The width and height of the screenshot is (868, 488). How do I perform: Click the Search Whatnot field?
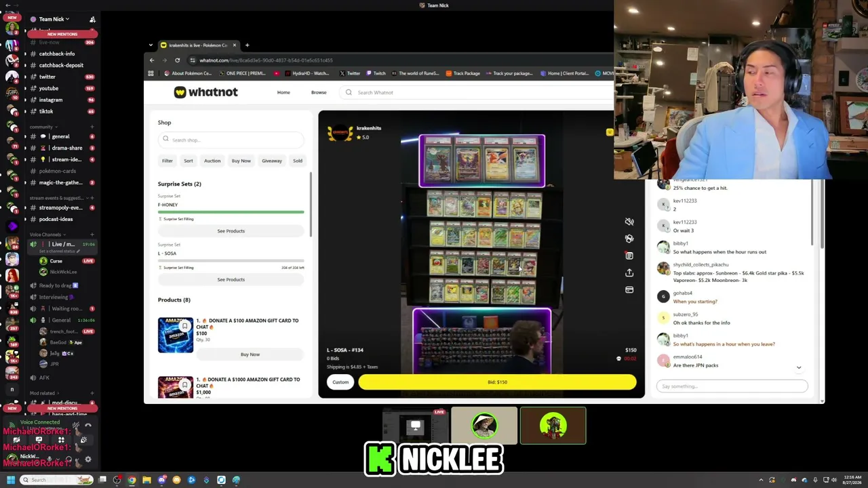pos(475,92)
